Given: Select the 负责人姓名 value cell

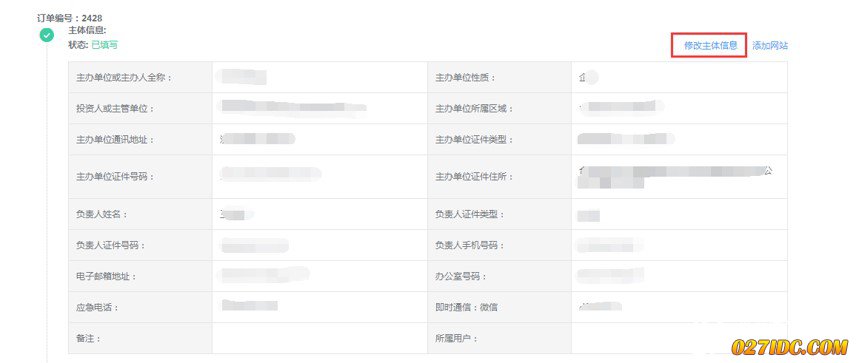Looking at the screenshot, I should [319, 214].
